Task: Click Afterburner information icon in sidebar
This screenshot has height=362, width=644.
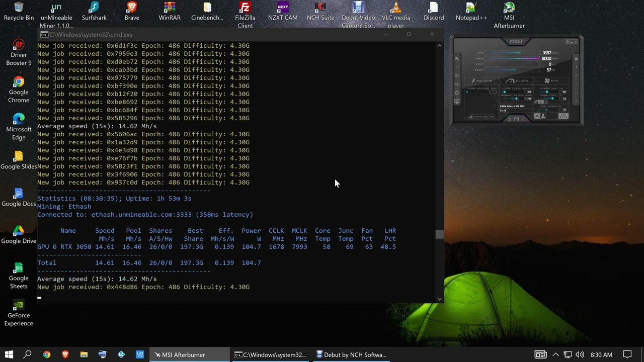Action: tap(457, 75)
